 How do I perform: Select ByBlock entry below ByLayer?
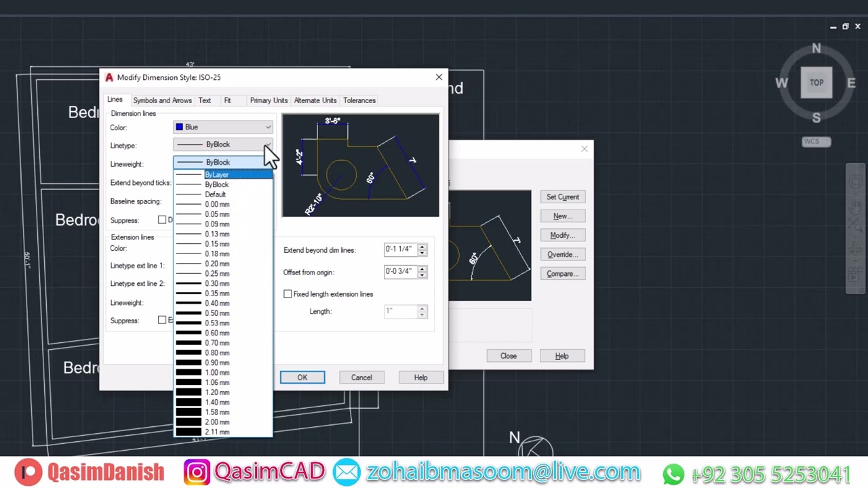[223, 184]
